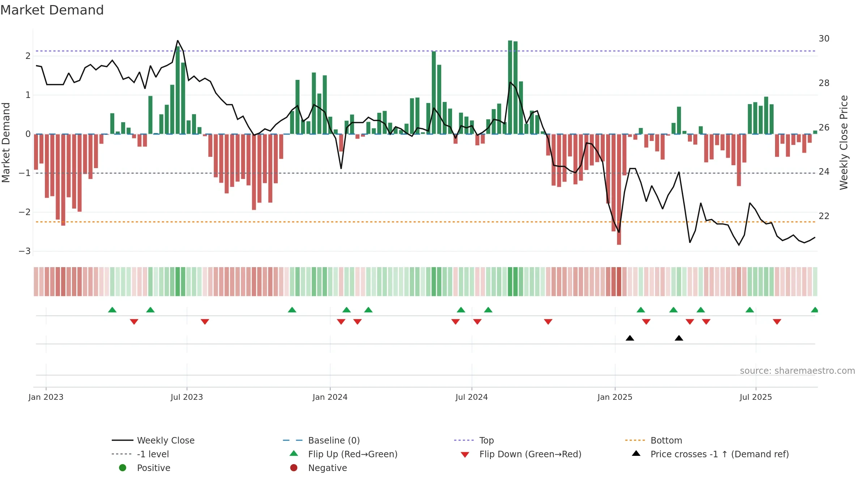Click the '−2' tick on left demand axis
Image resolution: width=868 pixels, height=488 pixels.
point(25,212)
